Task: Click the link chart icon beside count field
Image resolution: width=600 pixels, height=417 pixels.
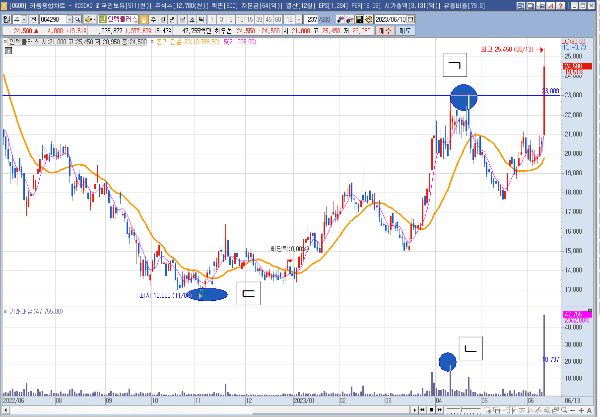Action: pos(340,19)
